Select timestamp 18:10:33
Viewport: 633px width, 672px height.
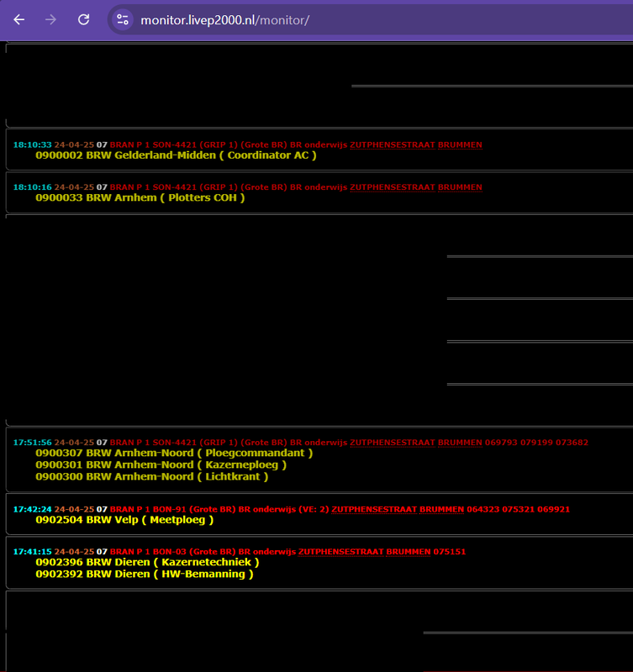coord(32,144)
